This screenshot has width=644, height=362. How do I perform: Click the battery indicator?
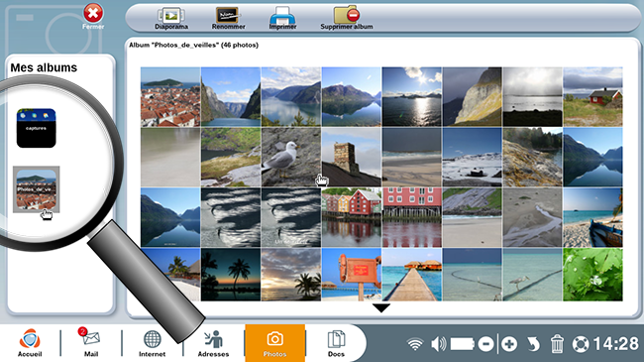pyautogui.click(x=463, y=344)
